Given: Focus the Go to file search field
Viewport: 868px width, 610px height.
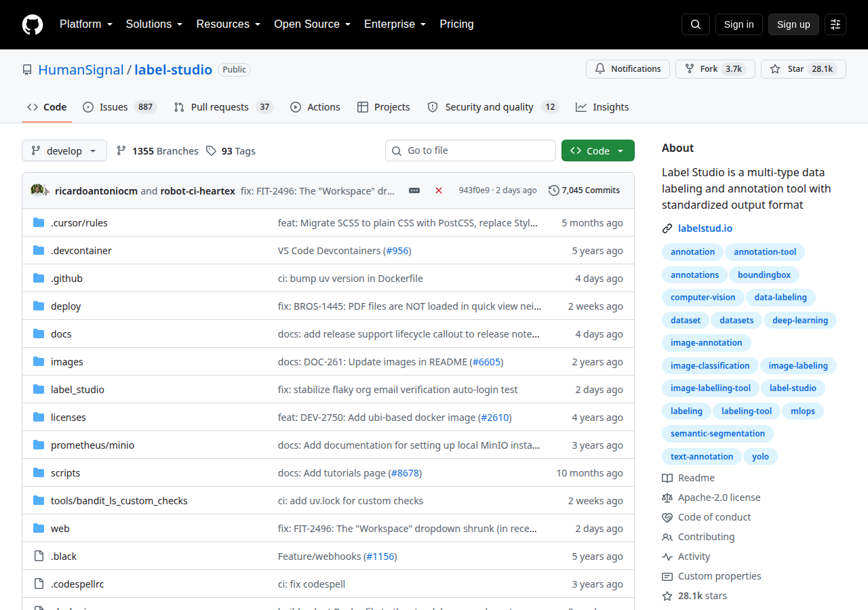Looking at the screenshot, I should [471, 150].
